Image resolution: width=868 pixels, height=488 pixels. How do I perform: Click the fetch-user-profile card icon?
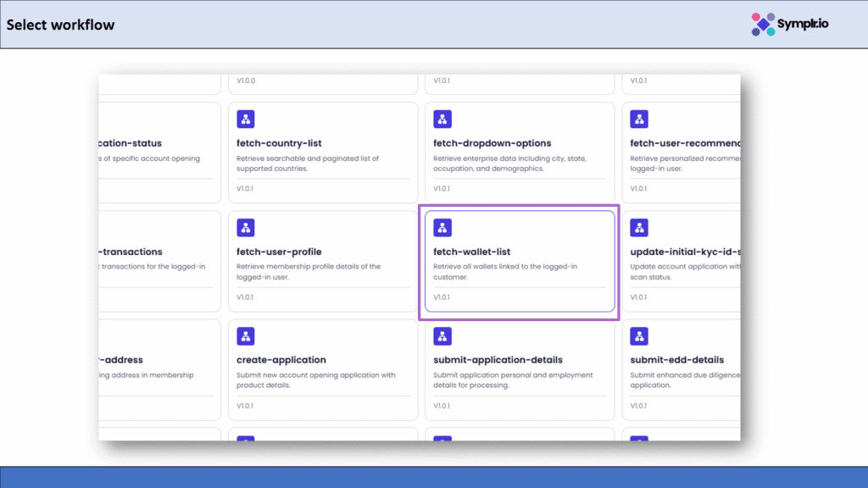coord(246,228)
